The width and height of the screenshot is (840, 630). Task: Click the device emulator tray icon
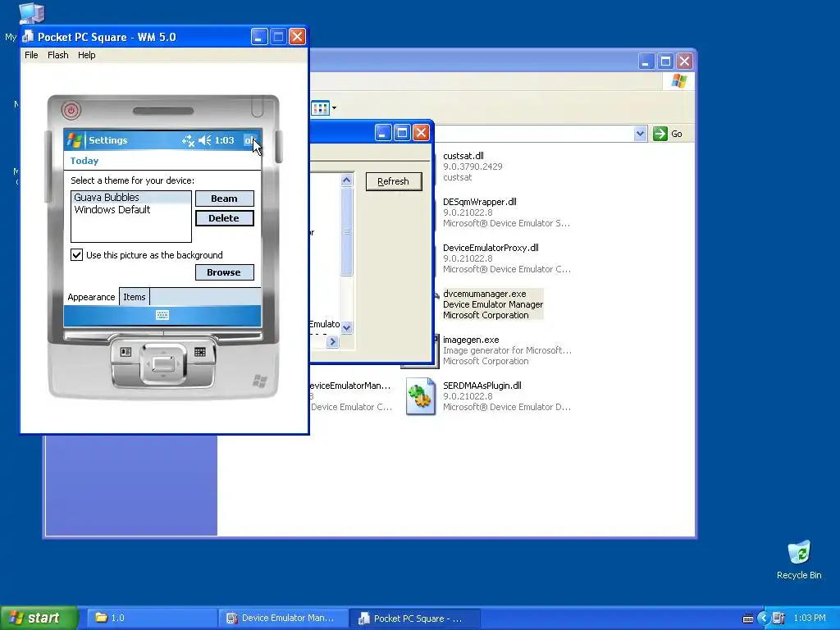point(778,619)
